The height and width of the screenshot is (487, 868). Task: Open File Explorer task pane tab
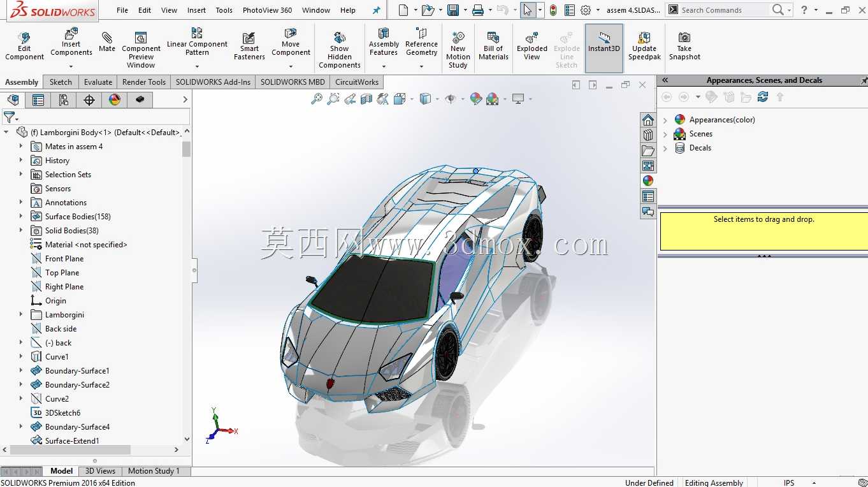pyautogui.click(x=648, y=150)
